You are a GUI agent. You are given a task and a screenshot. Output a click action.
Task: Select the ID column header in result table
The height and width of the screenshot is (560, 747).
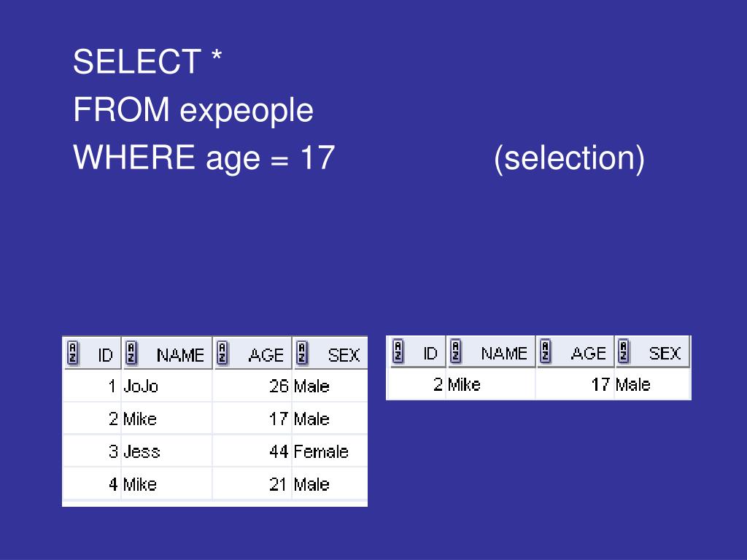click(x=418, y=351)
